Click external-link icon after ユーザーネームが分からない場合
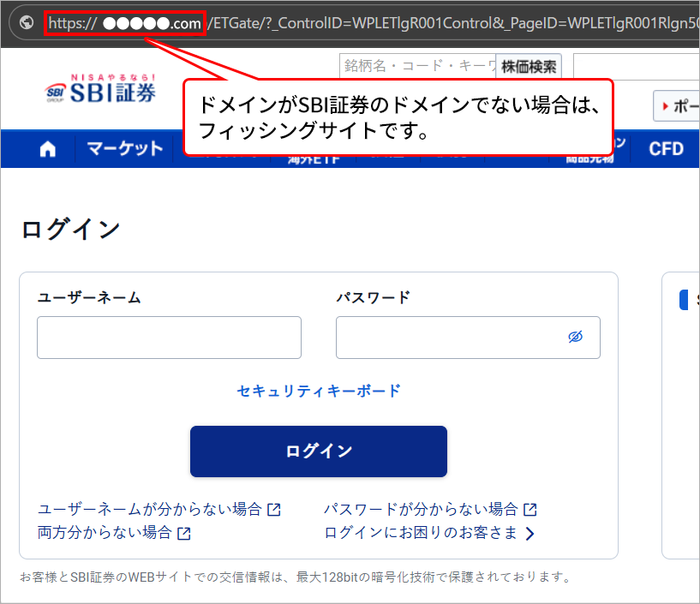 [274, 510]
